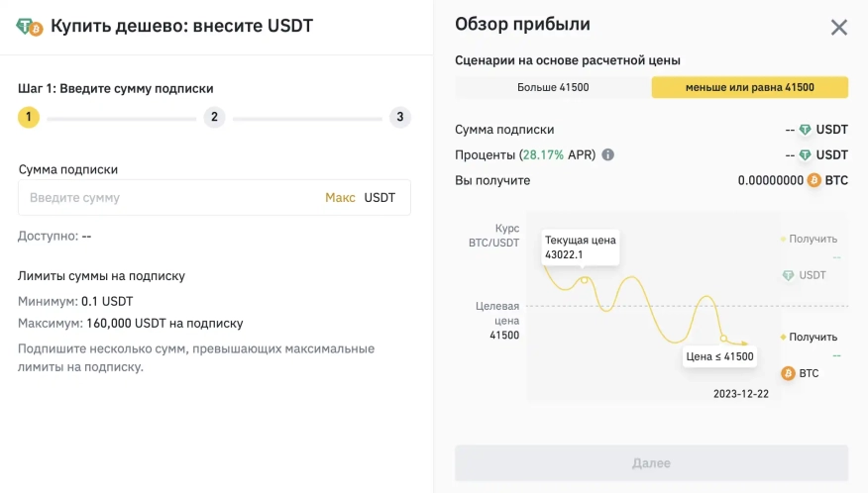Click the BTC icon in chart legend

pos(789,373)
